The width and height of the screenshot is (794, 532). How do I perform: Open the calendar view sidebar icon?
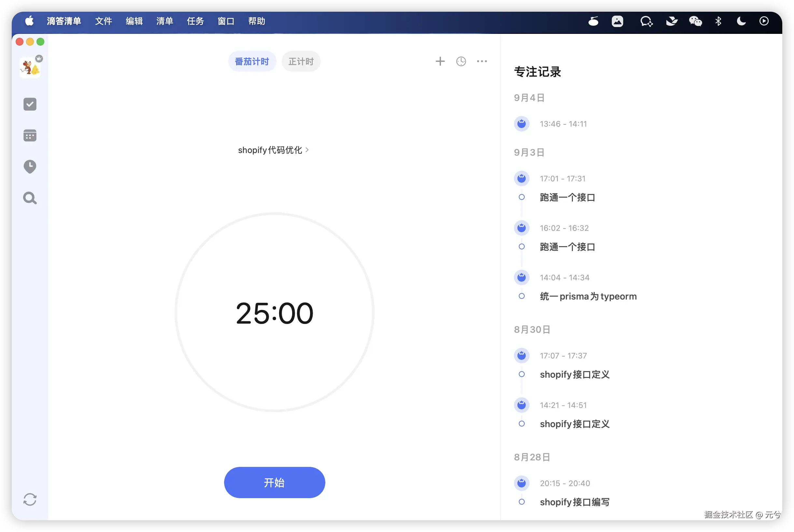click(x=30, y=135)
